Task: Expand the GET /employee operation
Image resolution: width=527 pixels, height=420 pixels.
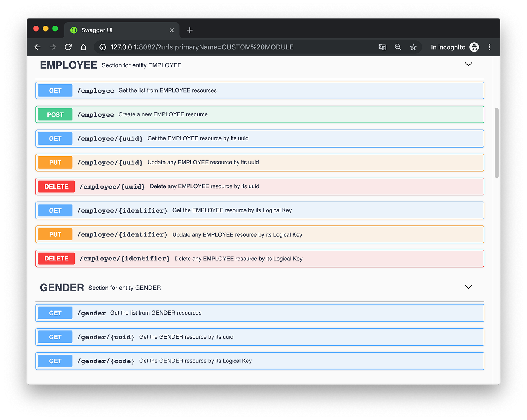Action: point(260,90)
